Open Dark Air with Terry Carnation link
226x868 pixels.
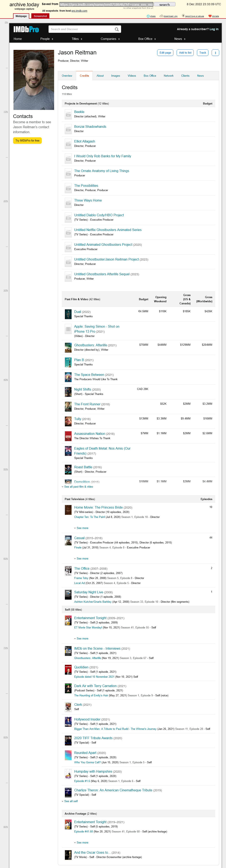[x=95, y=686]
